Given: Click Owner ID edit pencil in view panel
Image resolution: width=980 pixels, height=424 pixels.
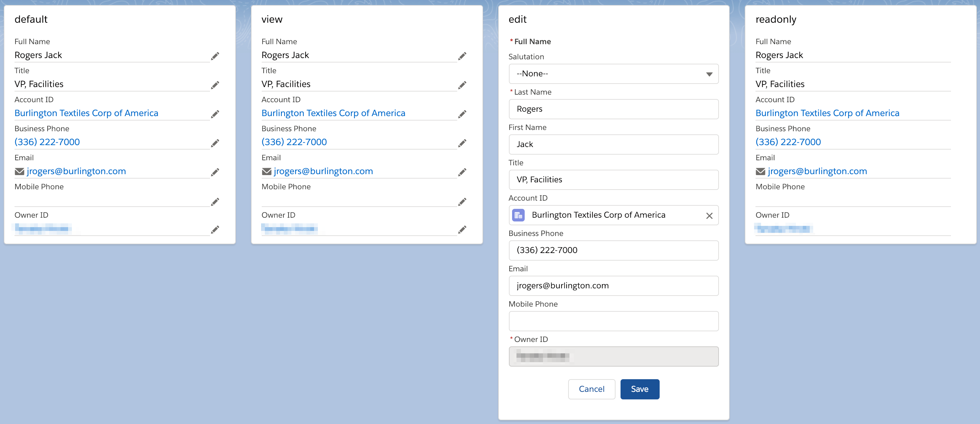Looking at the screenshot, I should (462, 229).
